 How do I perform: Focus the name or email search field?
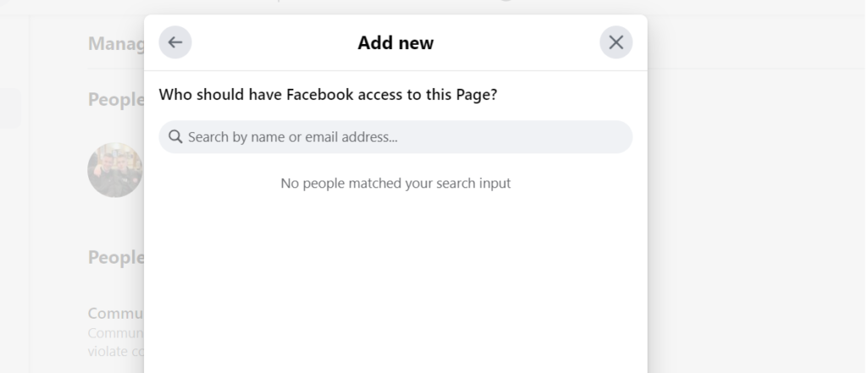click(x=395, y=136)
